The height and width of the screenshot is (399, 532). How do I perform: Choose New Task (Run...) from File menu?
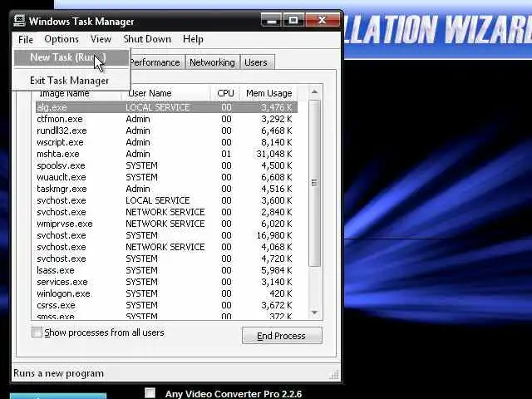(71, 57)
